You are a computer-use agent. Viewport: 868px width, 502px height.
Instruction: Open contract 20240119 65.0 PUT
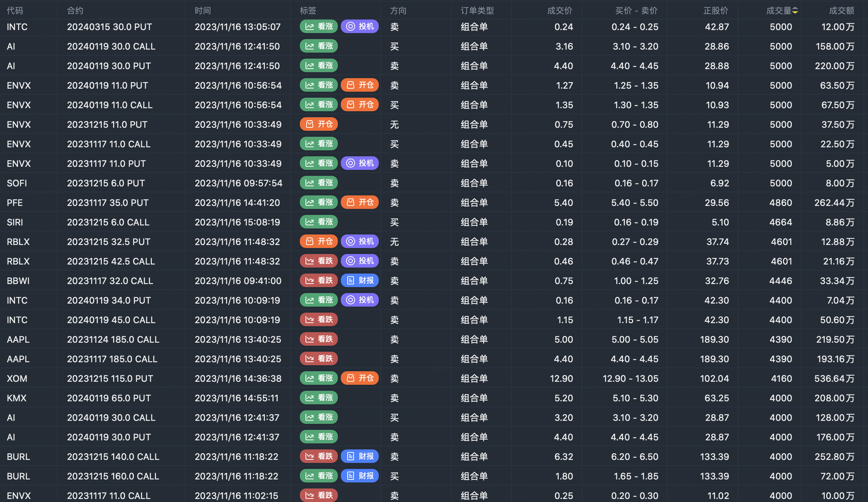point(109,398)
